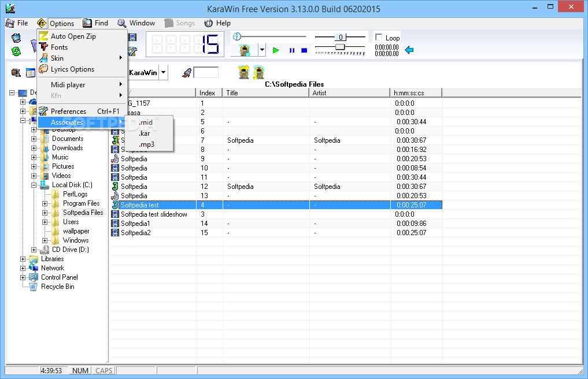This screenshot has width=588, height=379.
Task: Click the green Play button
Action: pos(276,50)
